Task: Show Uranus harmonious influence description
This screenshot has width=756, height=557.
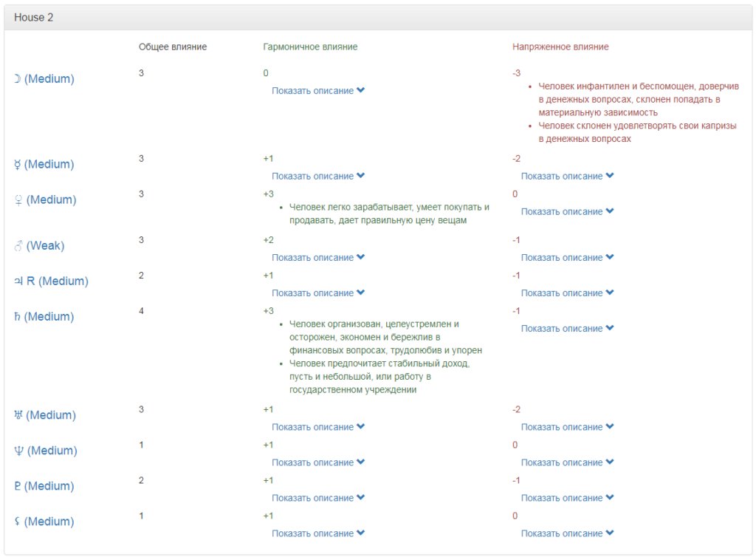Action: (318, 427)
